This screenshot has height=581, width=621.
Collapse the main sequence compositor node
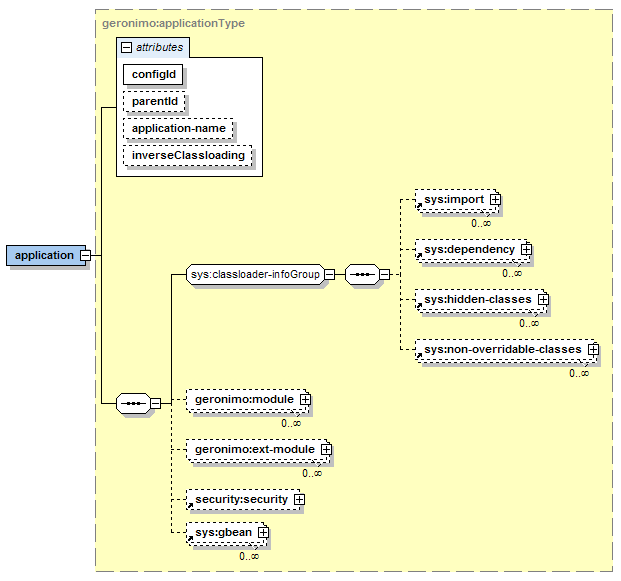[156, 404]
